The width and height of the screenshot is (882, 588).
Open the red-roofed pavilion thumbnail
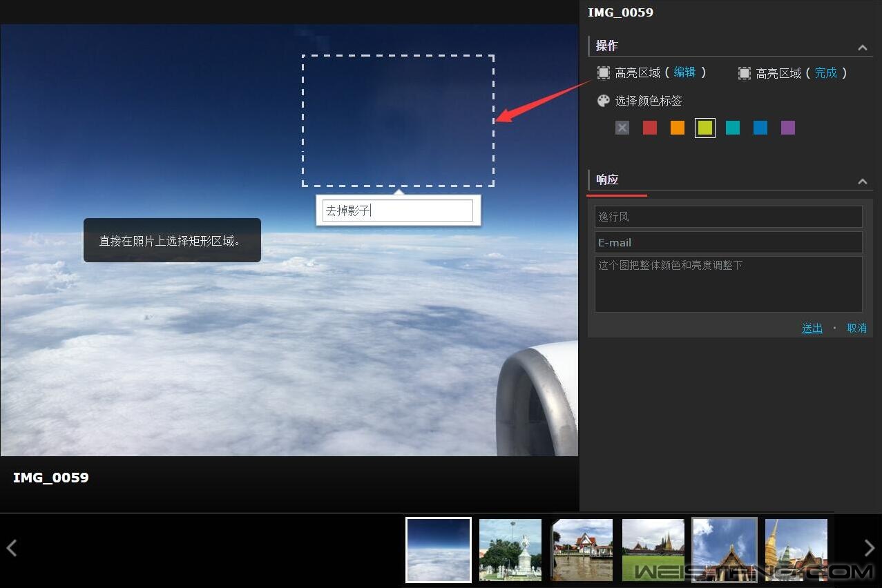pyautogui.click(x=582, y=550)
